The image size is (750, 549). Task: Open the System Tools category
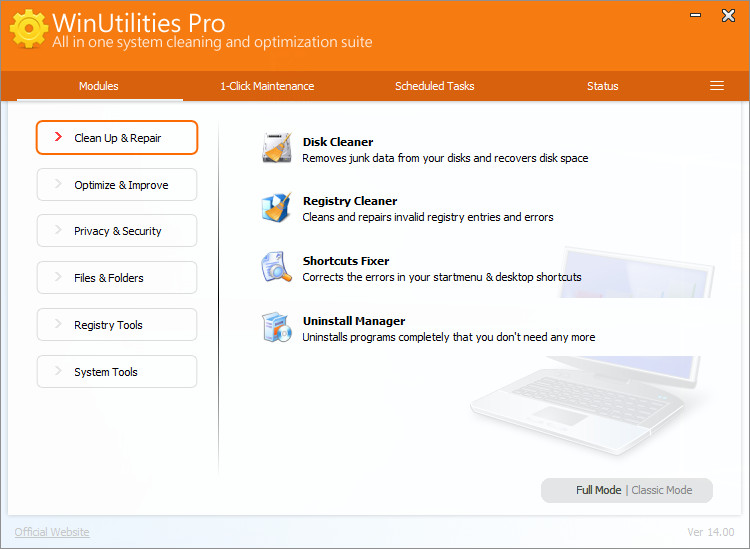point(117,371)
